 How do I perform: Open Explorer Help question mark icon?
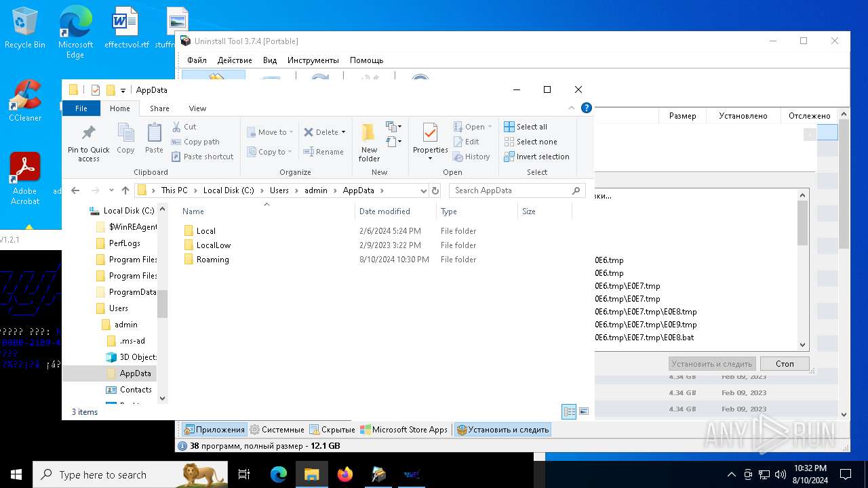(587, 108)
